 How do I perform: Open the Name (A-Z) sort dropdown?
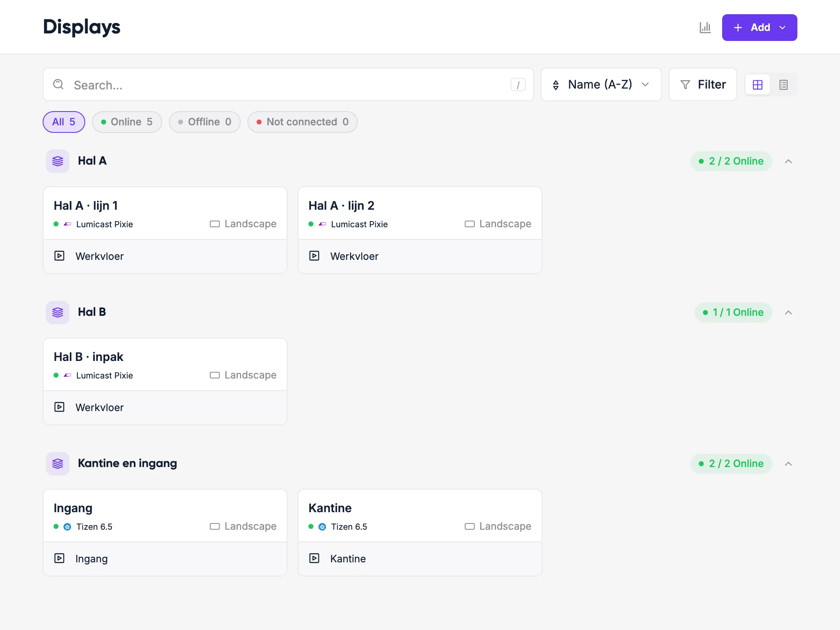click(601, 84)
